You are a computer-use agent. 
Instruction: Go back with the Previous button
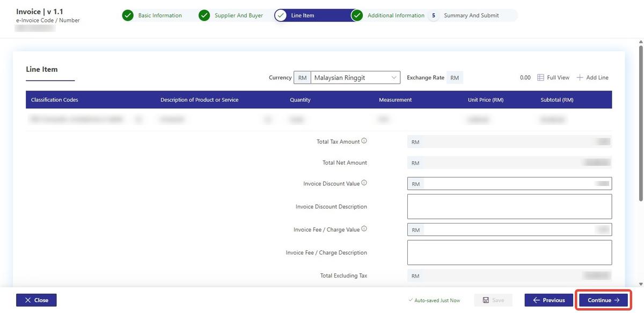click(x=548, y=300)
